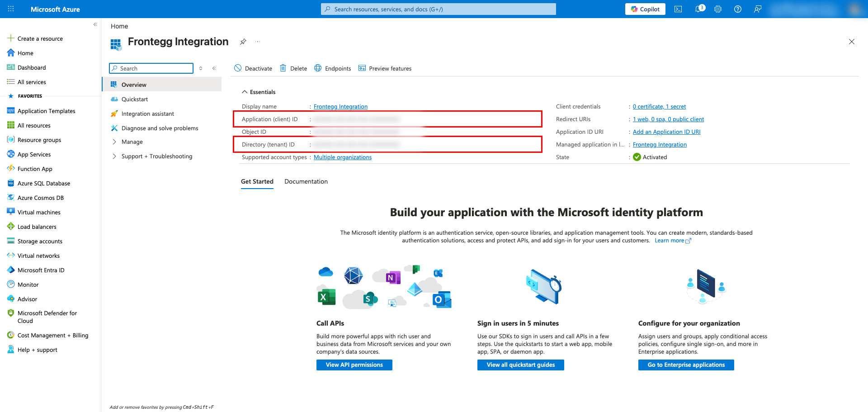Expand the Manage section
The width and height of the screenshot is (868, 412).
coord(132,142)
